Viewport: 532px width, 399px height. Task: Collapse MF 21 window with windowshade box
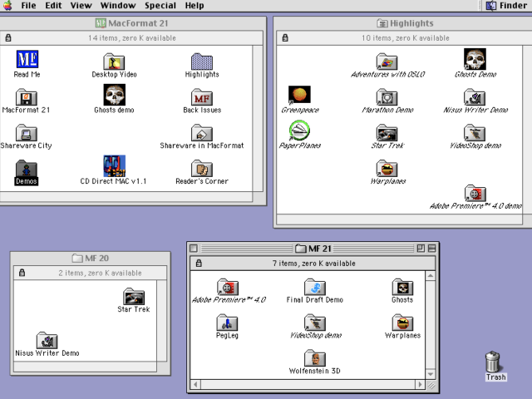(431, 249)
